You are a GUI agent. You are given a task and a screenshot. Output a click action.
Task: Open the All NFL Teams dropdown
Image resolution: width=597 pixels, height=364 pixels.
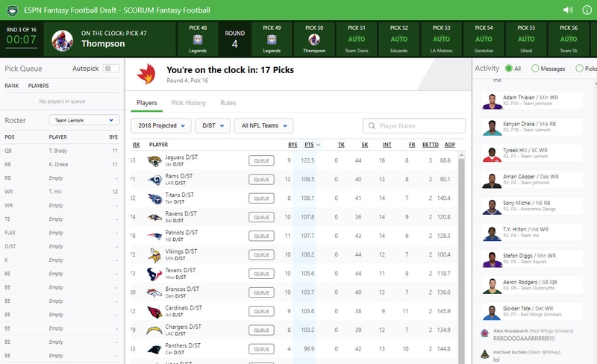tap(263, 125)
